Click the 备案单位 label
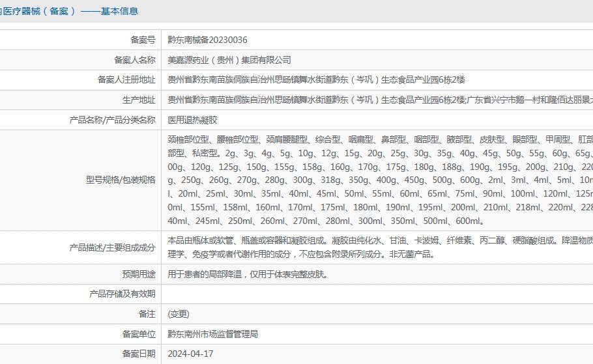 [138, 334]
